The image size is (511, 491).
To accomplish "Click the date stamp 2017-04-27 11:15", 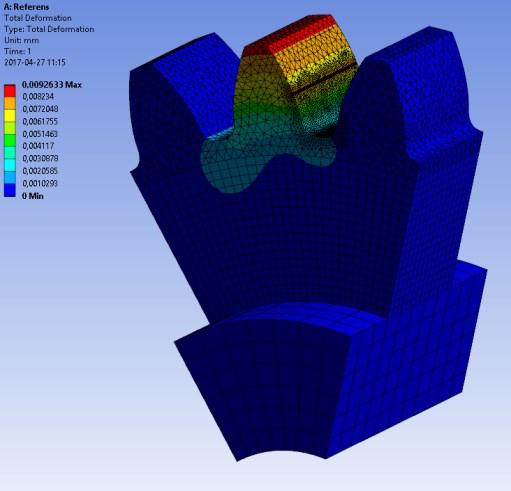I will 35,62.
